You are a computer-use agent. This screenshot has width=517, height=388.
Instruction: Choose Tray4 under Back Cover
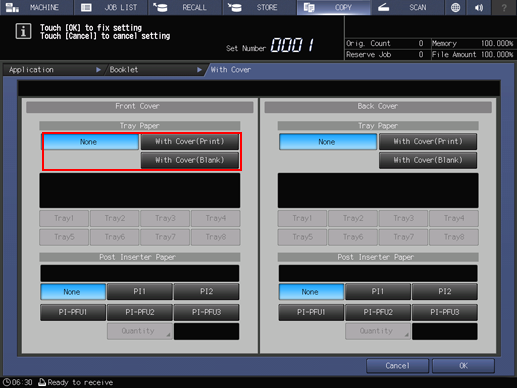tap(454, 218)
